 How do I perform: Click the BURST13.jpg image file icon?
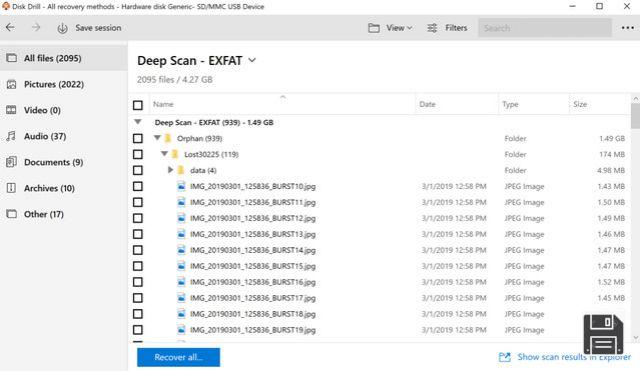(x=181, y=234)
